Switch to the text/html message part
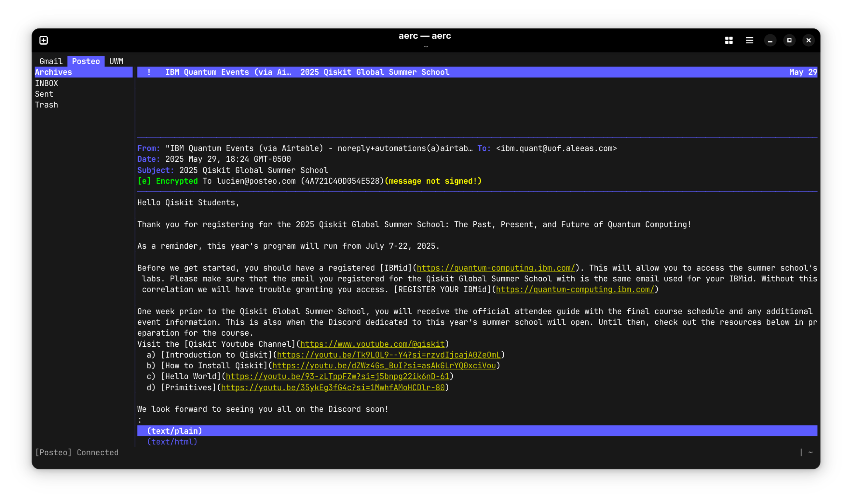The height and width of the screenshot is (504, 852). click(172, 442)
